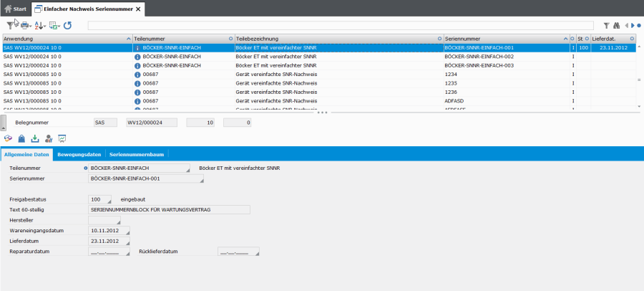
Task: Click the right-side filter icon beside binoculars
Action: (606, 25)
